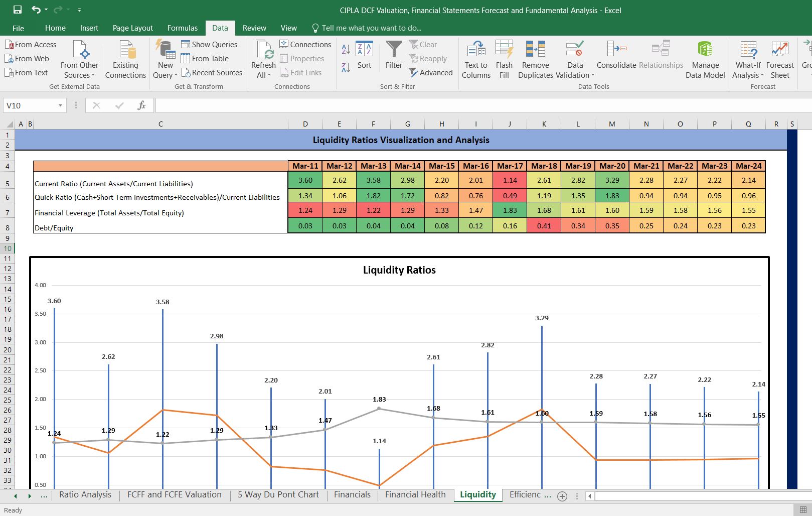Image resolution: width=812 pixels, height=516 pixels.
Task: Select Mar-18 Debt/Equity cell 0.41
Action: pyautogui.click(x=544, y=226)
